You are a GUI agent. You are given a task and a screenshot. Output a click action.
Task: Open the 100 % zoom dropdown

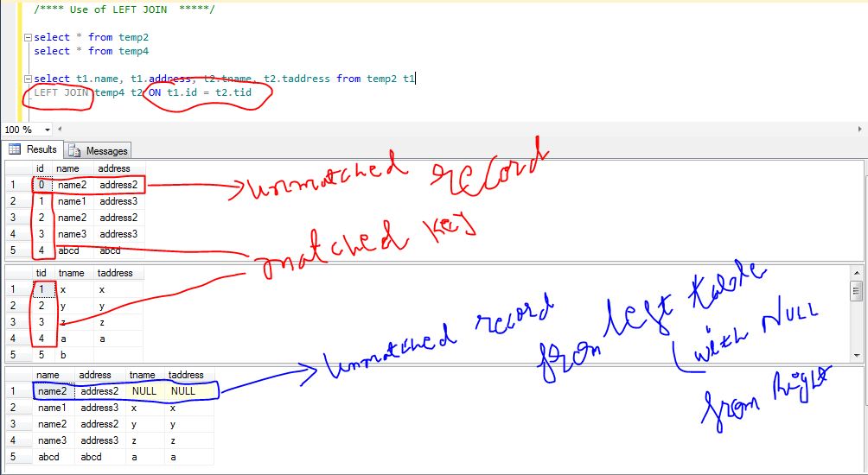click(45, 130)
